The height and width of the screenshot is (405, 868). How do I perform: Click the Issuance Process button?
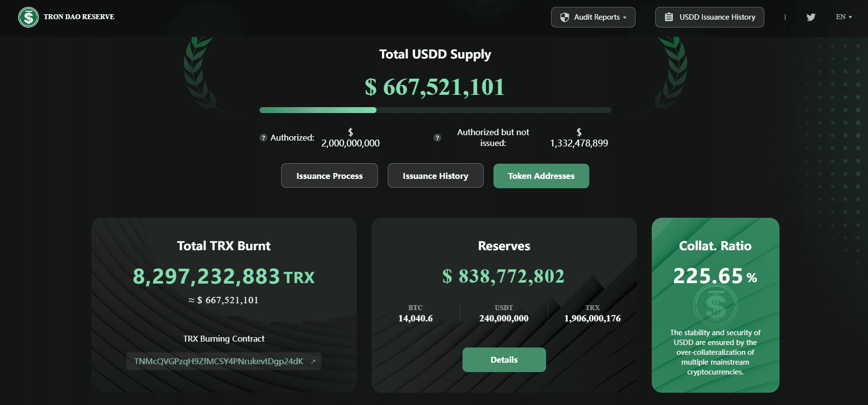329,175
